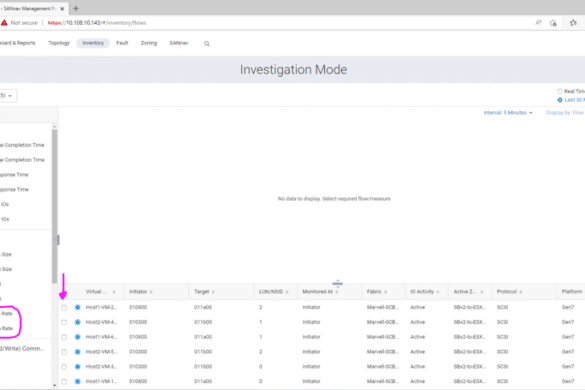This screenshot has height=390, width=585.
Task: Check the checkbox for Host1-VM-6 flow
Action: pos(64,337)
